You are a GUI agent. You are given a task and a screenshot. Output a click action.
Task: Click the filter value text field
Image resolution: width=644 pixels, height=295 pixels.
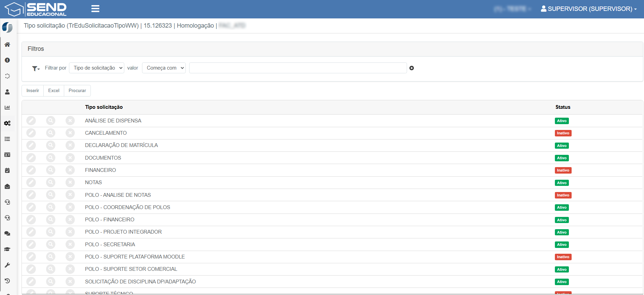[x=298, y=68]
